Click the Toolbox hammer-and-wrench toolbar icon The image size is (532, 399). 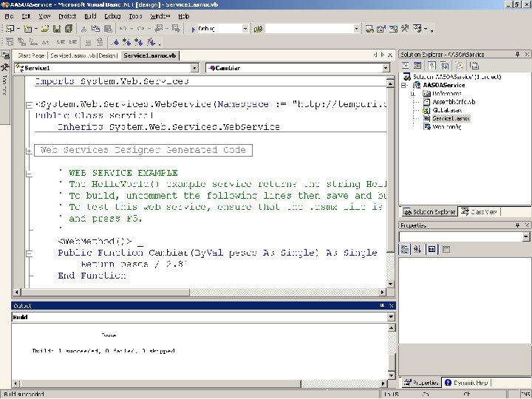(x=405, y=29)
